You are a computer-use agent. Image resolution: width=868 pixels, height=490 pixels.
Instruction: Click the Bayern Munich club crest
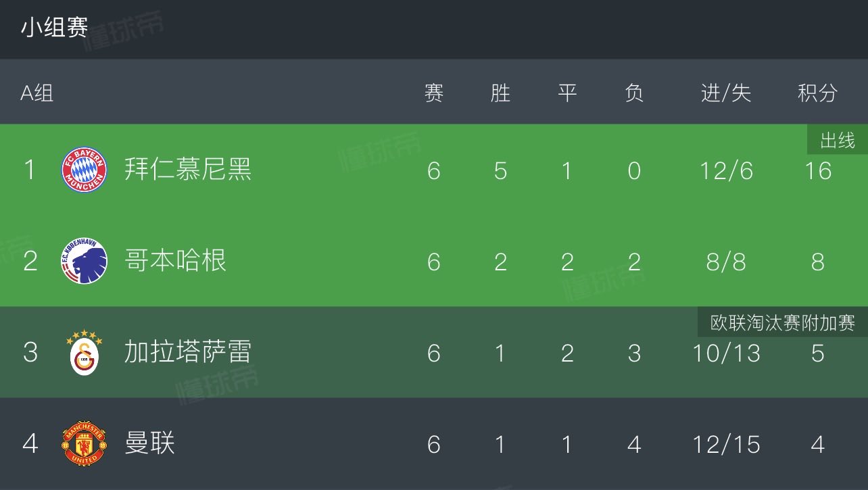pyautogui.click(x=85, y=170)
